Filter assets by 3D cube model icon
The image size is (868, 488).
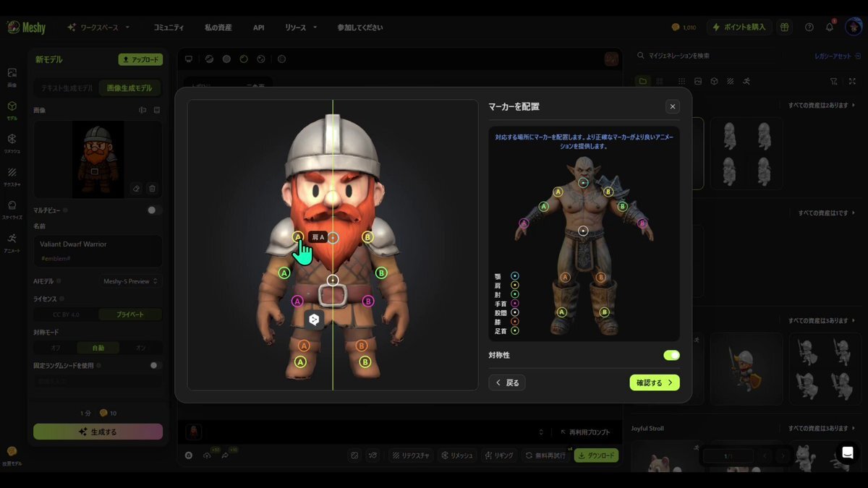click(714, 81)
